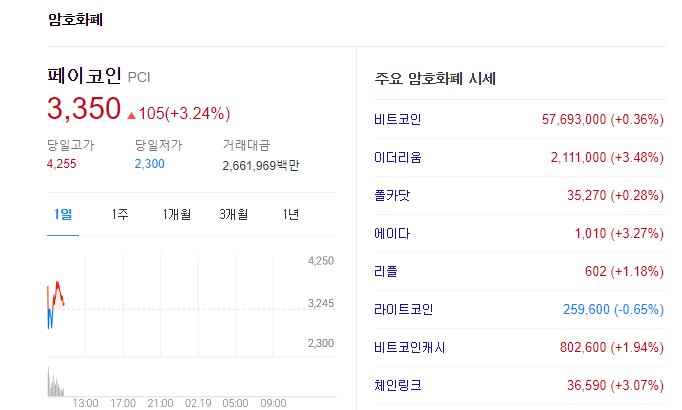The height and width of the screenshot is (410, 682).
Task: Open the 폴카닷 link
Action: click(x=392, y=195)
